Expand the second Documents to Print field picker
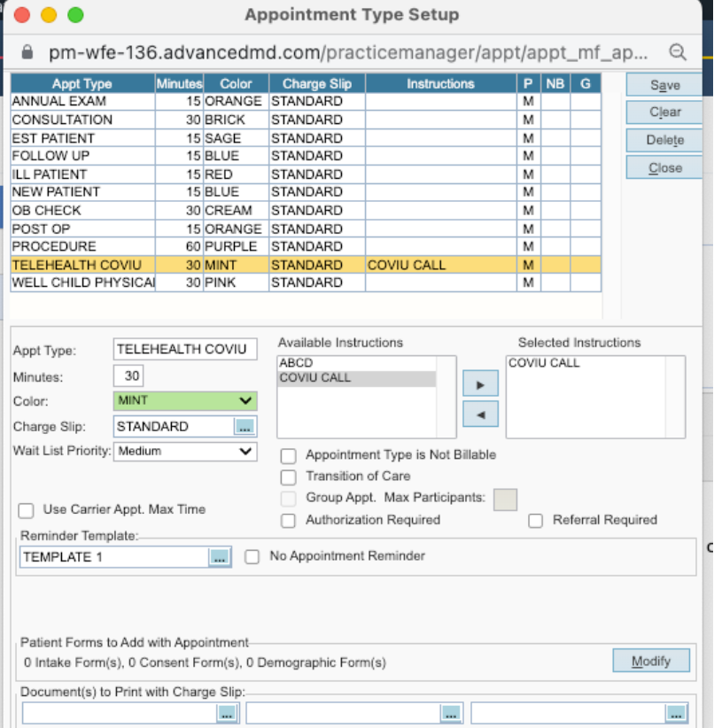714x728 pixels. coord(452,712)
